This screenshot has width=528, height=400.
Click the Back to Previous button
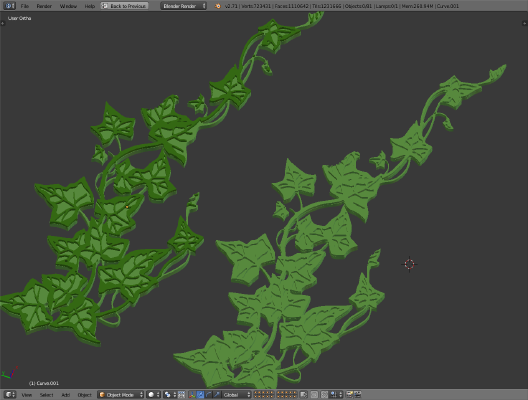125,6
